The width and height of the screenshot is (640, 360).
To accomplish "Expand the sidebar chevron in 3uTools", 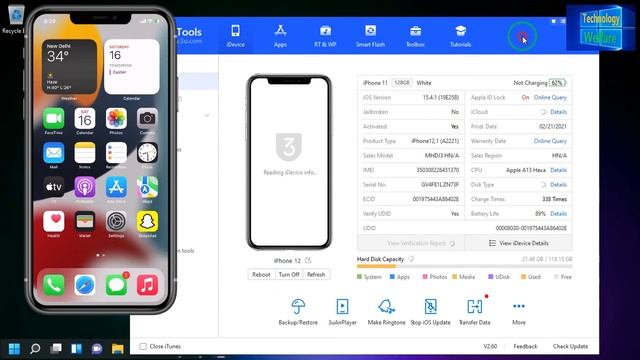I will pos(207,116).
